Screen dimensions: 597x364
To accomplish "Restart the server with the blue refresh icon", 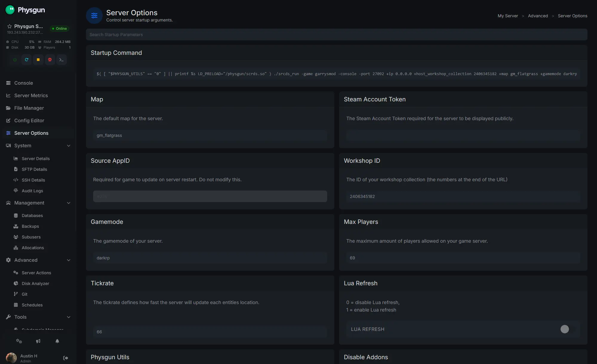I will point(27,60).
